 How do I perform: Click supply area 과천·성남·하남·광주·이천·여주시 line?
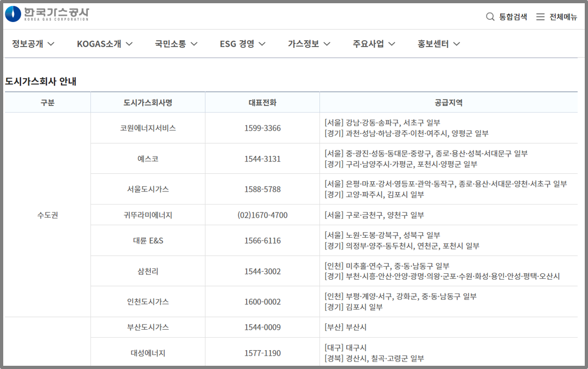coord(407,133)
